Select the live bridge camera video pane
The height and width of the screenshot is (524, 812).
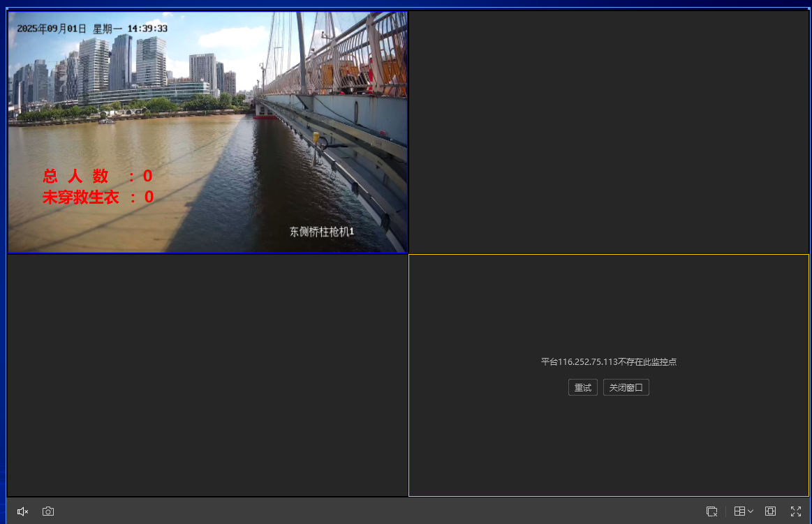pos(207,133)
